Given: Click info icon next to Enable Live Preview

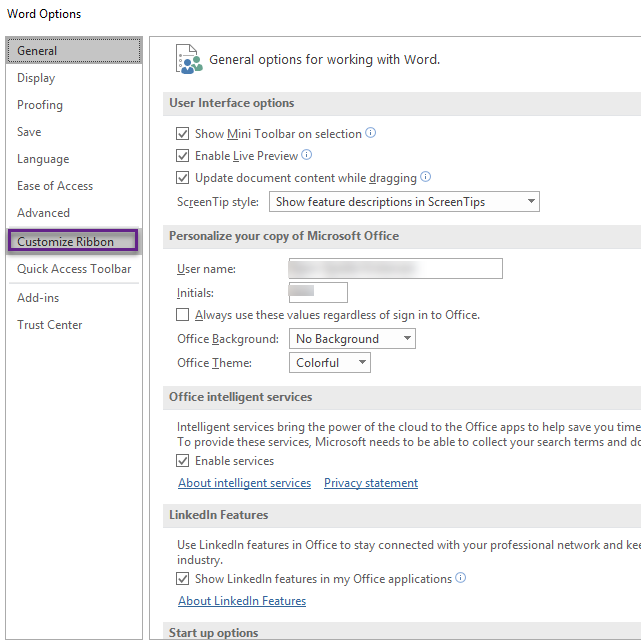Looking at the screenshot, I should click(306, 155).
